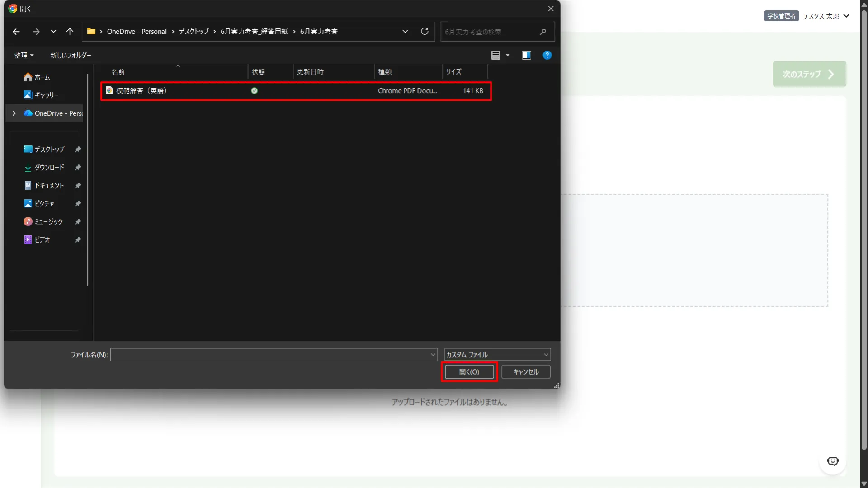Click pin icon next to デスクトップ
Image resolution: width=868 pixels, height=488 pixels.
(x=78, y=149)
